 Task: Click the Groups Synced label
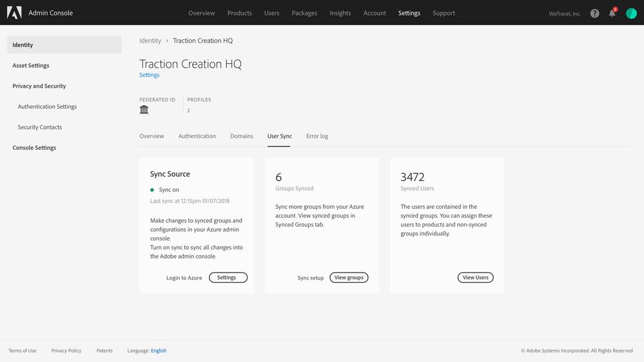coord(294,188)
